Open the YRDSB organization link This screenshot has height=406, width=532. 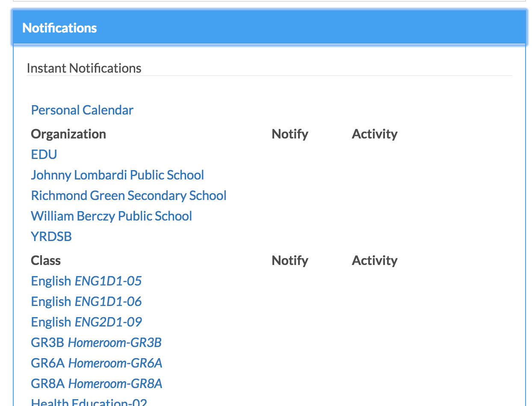click(x=51, y=236)
